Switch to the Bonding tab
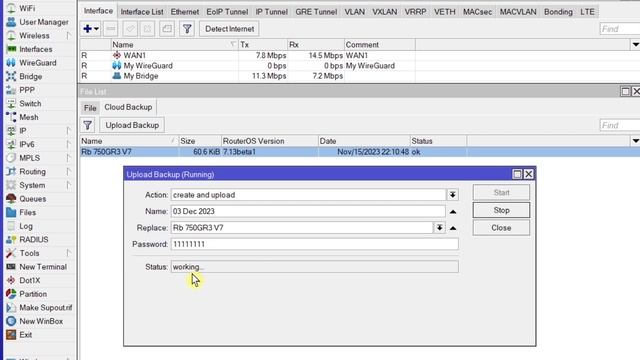Viewport: 640px width, 360px height. click(x=558, y=12)
